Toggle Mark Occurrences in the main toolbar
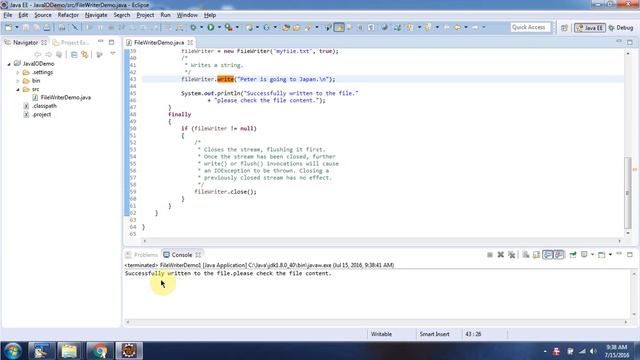640x360 pixels. 339,27
